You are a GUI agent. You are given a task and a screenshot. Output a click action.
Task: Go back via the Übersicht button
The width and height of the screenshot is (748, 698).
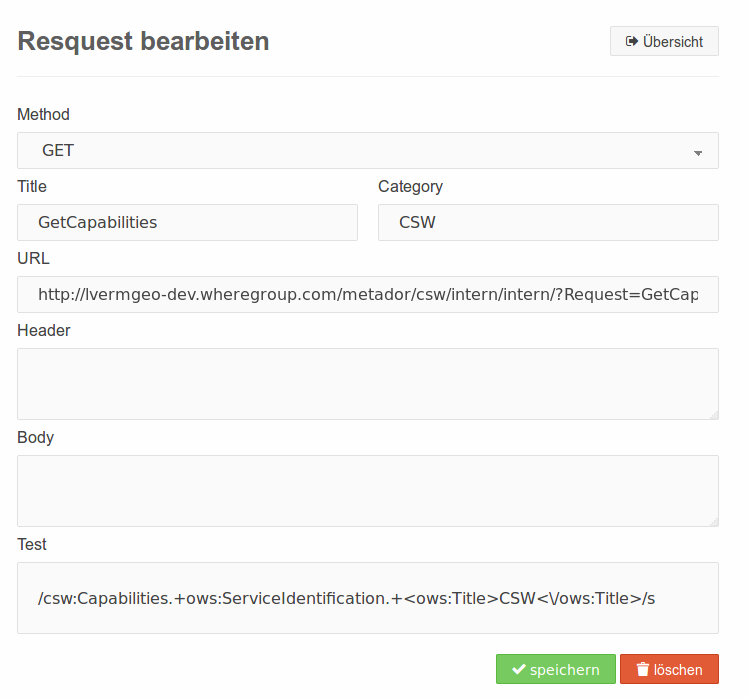664,42
